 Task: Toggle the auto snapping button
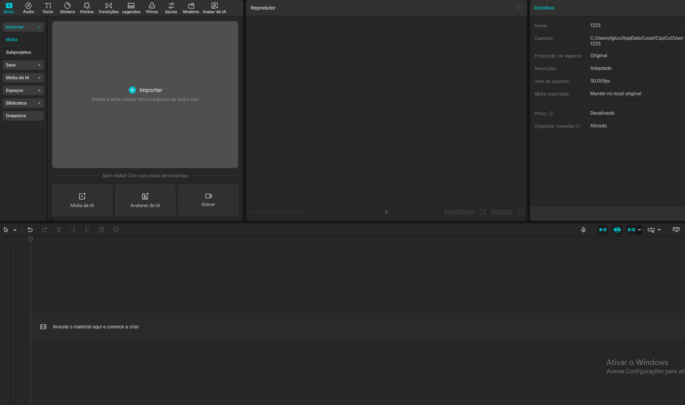point(617,230)
